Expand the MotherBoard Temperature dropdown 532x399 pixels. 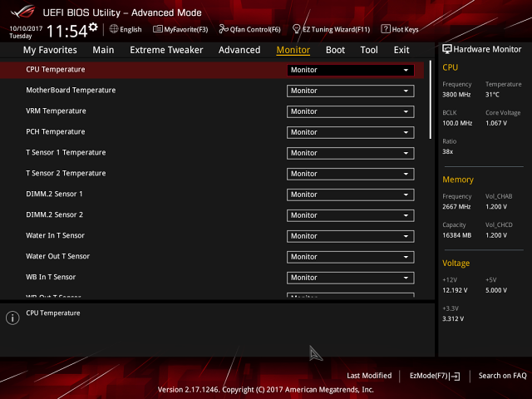351,91
